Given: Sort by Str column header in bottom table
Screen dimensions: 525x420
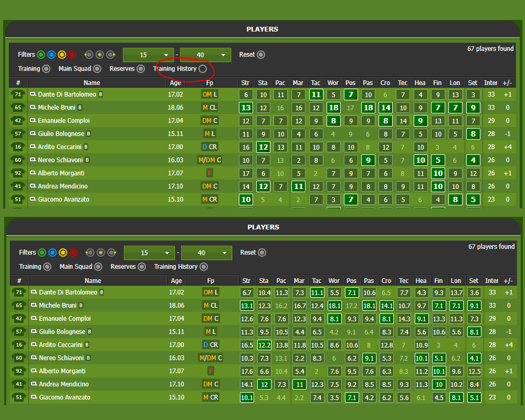Looking at the screenshot, I should [246, 281].
